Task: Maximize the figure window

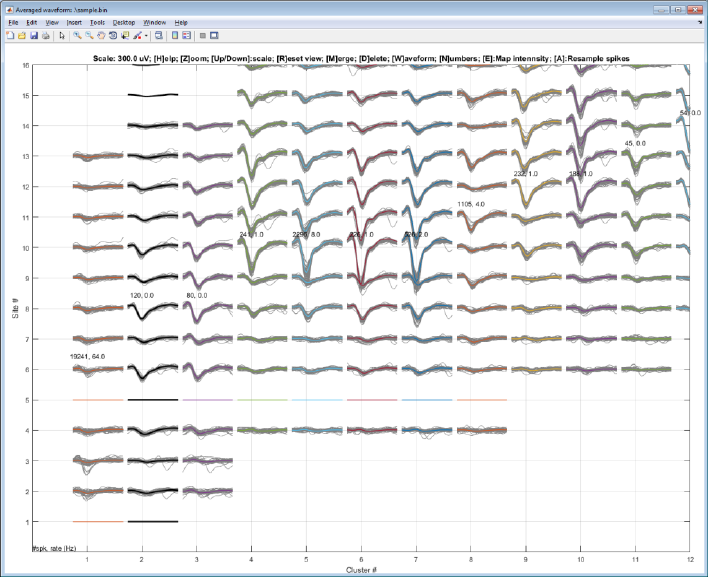Action: click(677, 9)
